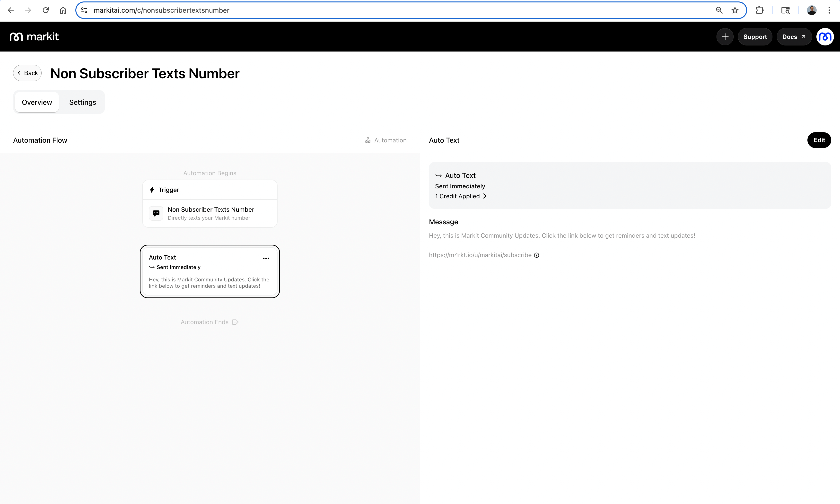840x504 pixels.
Task: Open the Docs external link
Action: (794, 37)
